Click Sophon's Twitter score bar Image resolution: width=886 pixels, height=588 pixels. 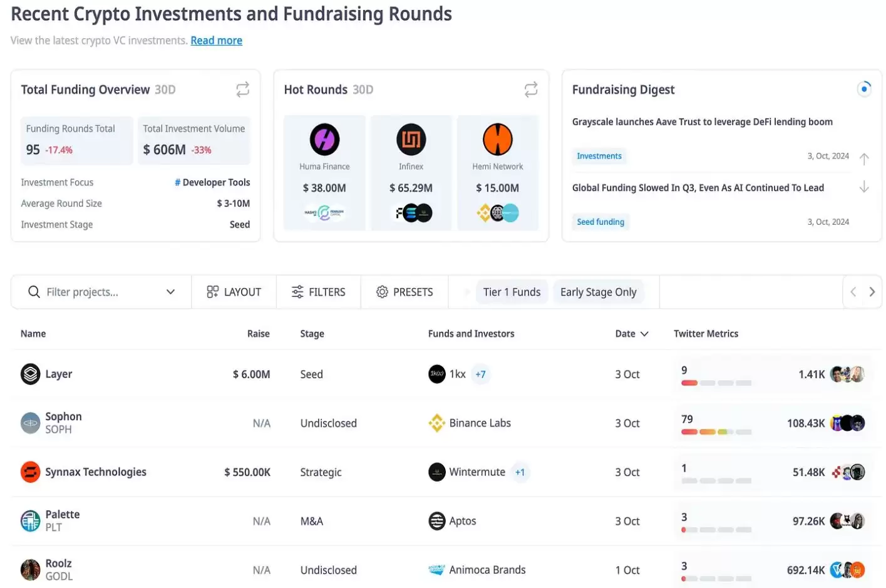(x=716, y=432)
